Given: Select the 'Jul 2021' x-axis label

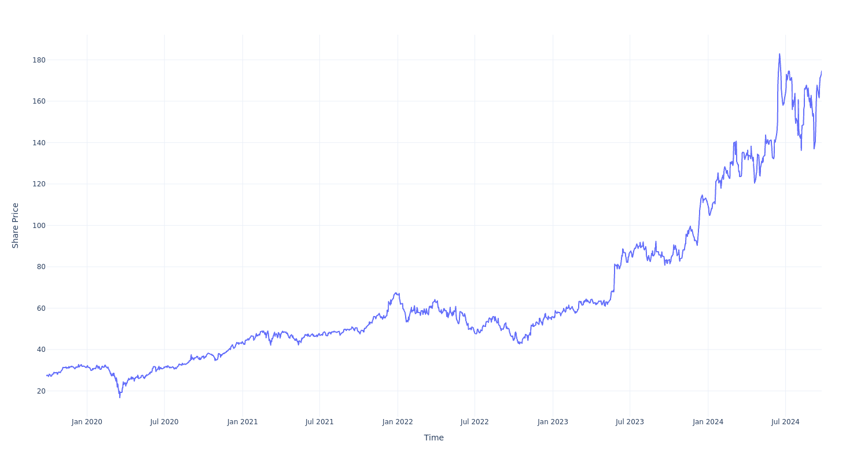Looking at the screenshot, I should click(x=319, y=422).
